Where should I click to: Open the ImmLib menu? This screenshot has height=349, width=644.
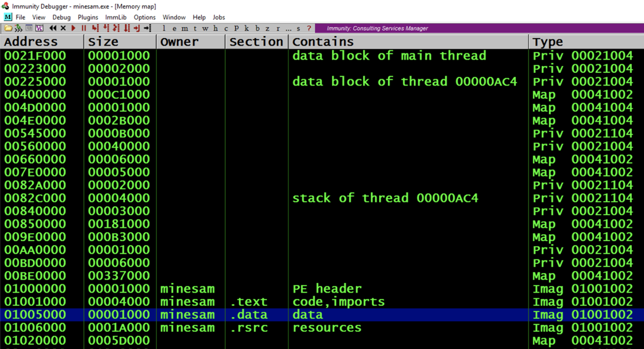click(x=116, y=17)
